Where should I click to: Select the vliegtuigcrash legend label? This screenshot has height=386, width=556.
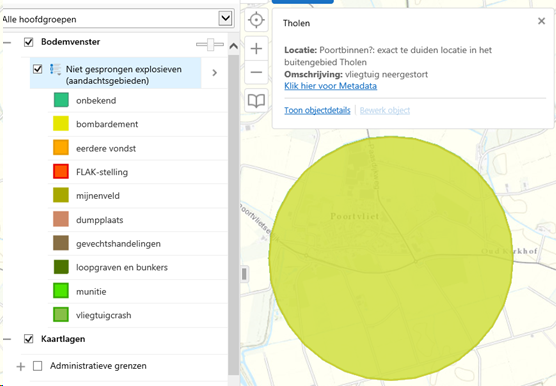(104, 315)
